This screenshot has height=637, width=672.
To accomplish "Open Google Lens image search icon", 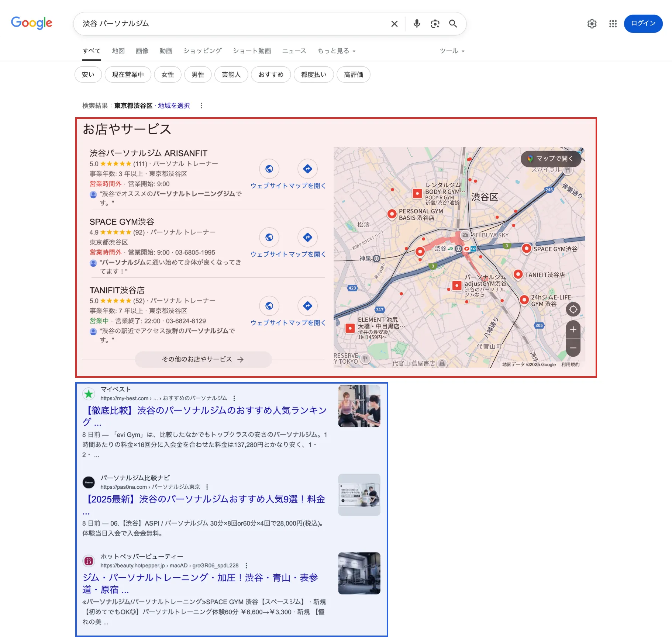I will point(435,24).
